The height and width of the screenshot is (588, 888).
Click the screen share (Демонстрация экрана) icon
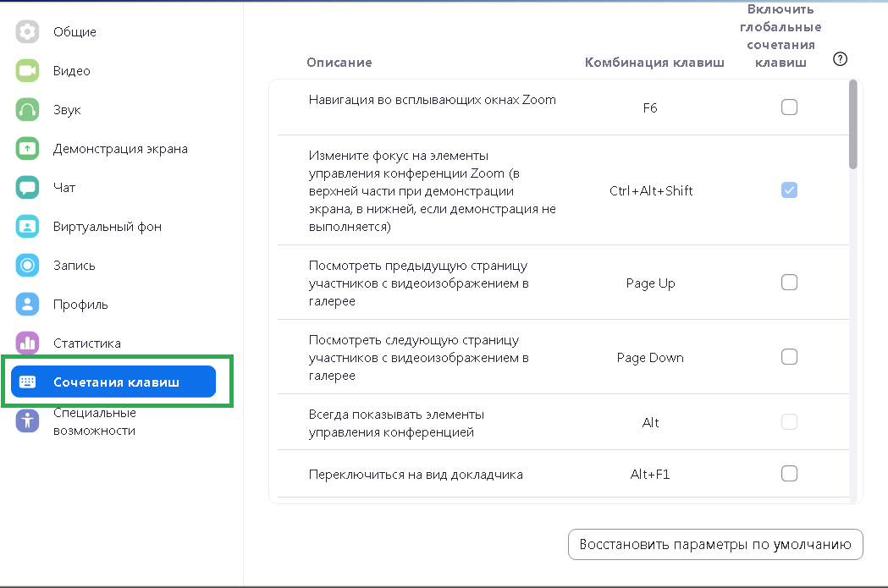click(27, 148)
